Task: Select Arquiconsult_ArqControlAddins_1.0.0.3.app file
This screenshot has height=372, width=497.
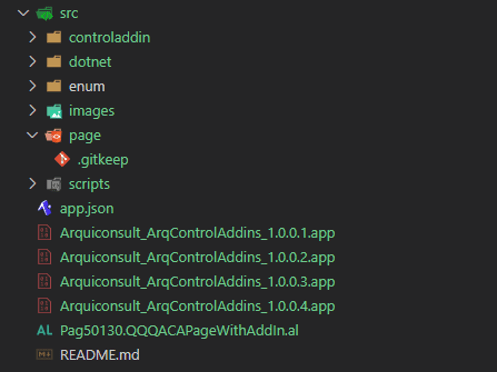Action: click(197, 282)
